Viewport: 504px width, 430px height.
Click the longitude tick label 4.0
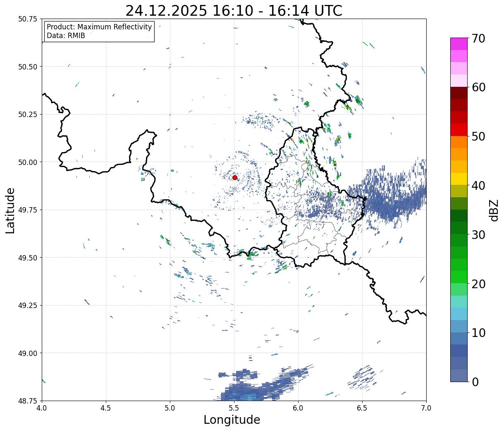click(x=42, y=408)
